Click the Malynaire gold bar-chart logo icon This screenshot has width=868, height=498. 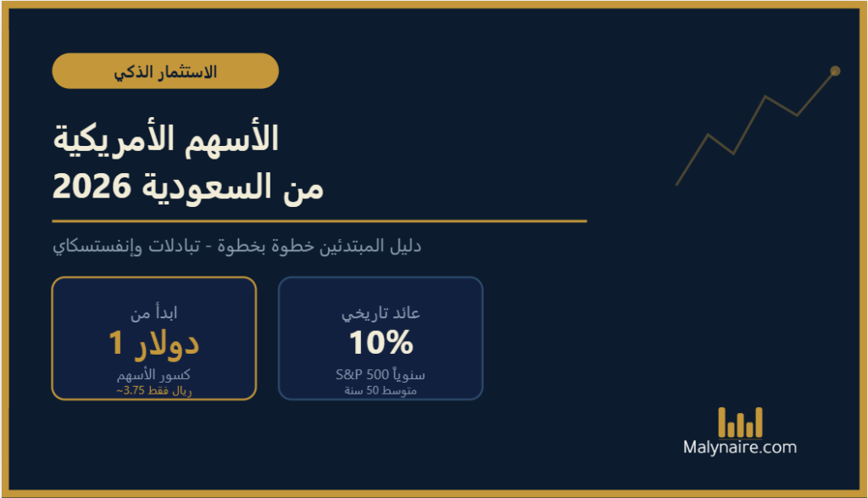click(x=740, y=422)
